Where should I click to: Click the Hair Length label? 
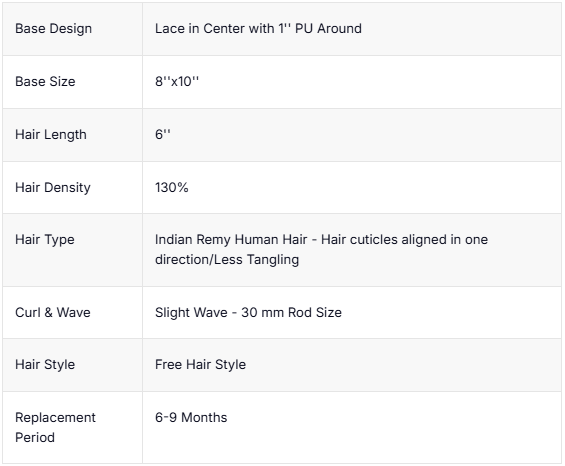tap(51, 135)
